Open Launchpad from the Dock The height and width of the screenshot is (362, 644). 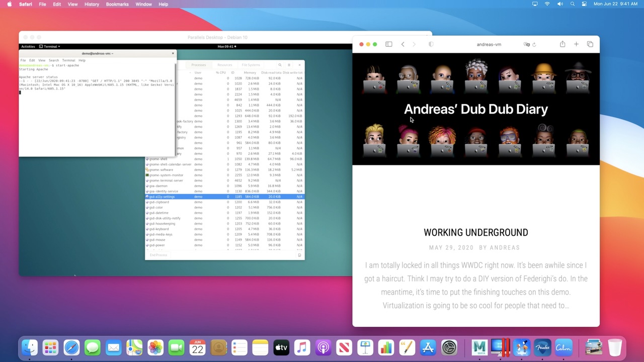50,347
